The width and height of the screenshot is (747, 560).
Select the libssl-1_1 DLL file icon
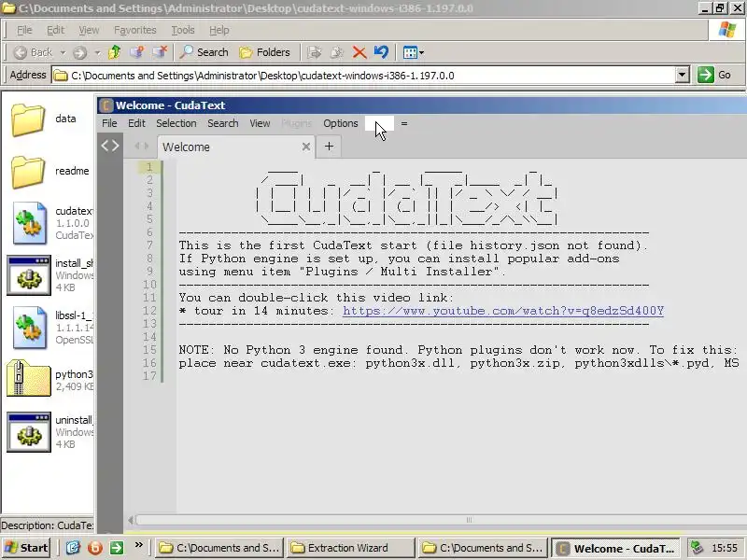(x=30, y=329)
